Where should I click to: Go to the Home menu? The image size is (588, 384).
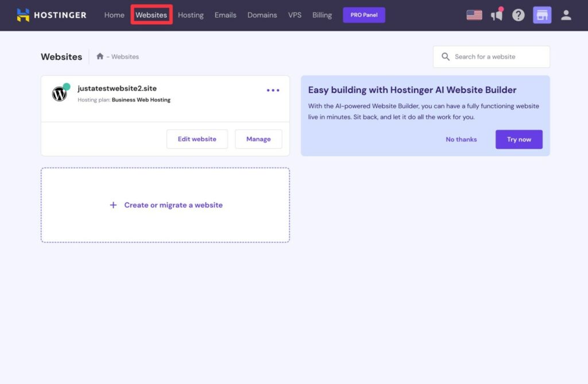(114, 15)
